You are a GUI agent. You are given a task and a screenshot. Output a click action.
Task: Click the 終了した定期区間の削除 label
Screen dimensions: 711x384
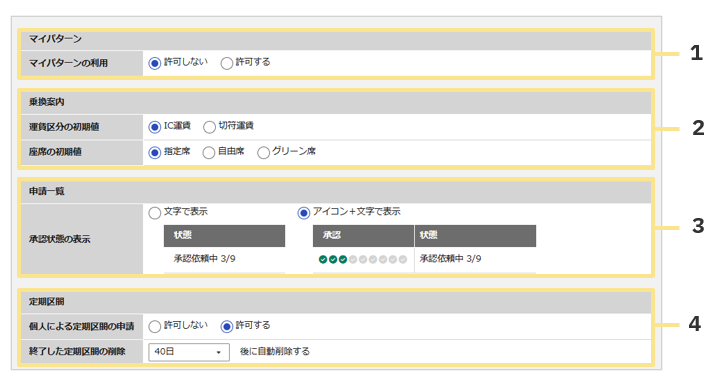(77, 351)
